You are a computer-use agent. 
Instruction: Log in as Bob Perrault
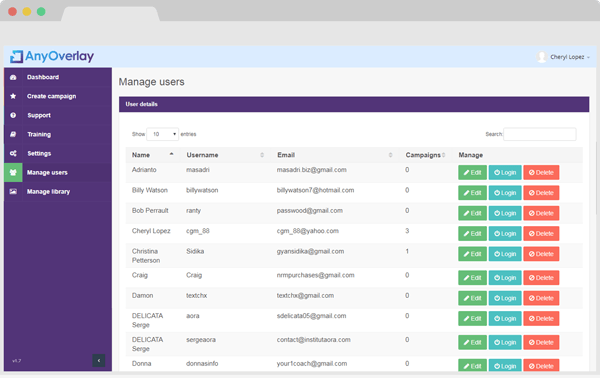pyautogui.click(x=505, y=213)
